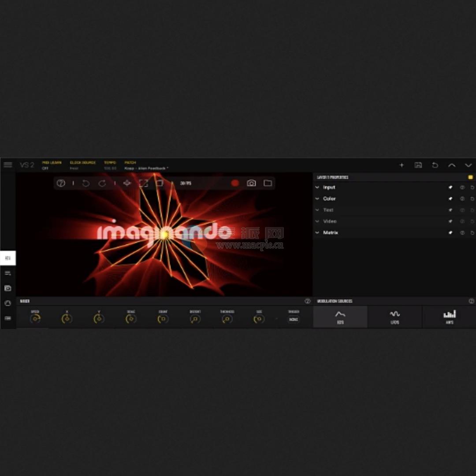Open the folder icon next to the camera

[x=268, y=182]
